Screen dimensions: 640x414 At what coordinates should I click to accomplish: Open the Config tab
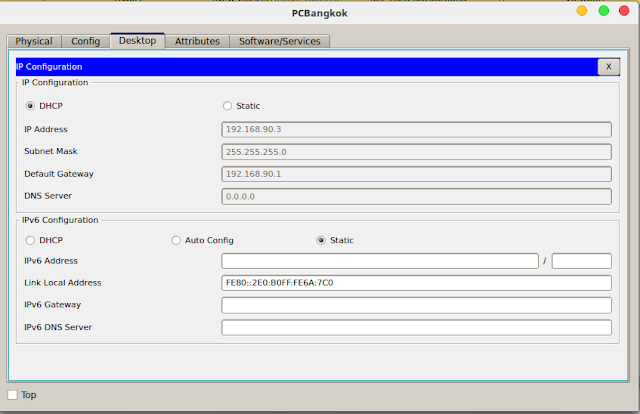point(85,41)
